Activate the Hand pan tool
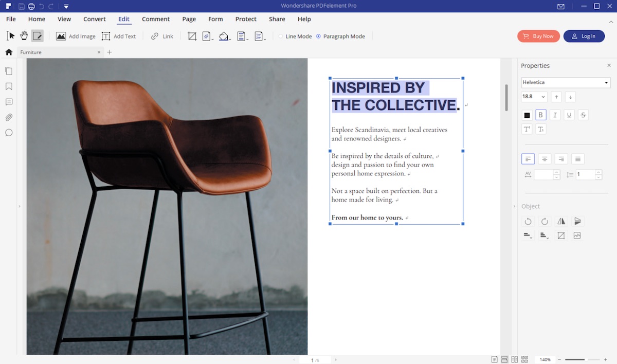Viewport: 617px width, 364px height. pos(24,36)
